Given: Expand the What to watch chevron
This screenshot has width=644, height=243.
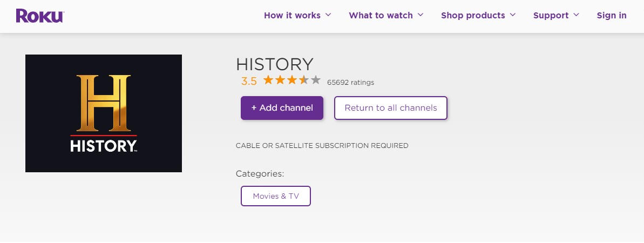Looking at the screenshot, I should 420,15.
